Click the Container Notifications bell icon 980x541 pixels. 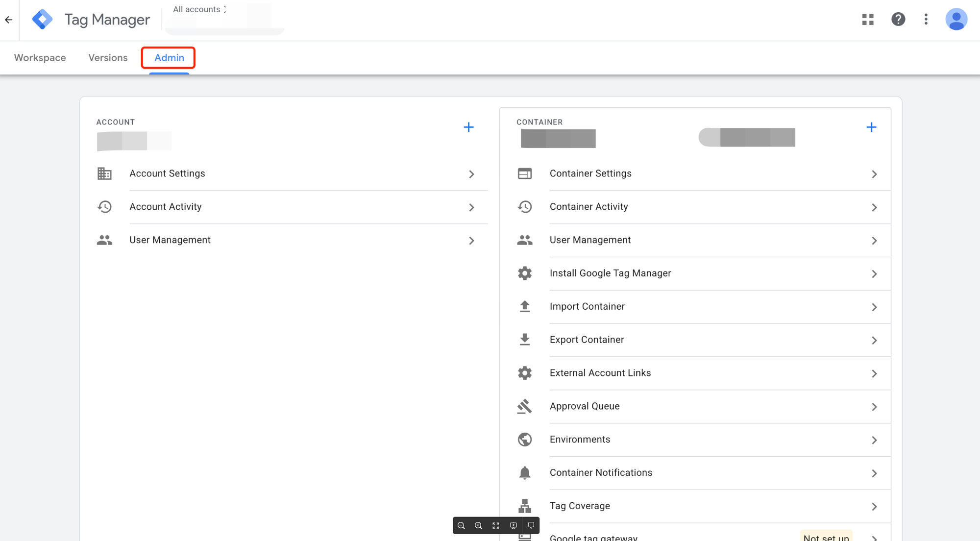(524, 473)
